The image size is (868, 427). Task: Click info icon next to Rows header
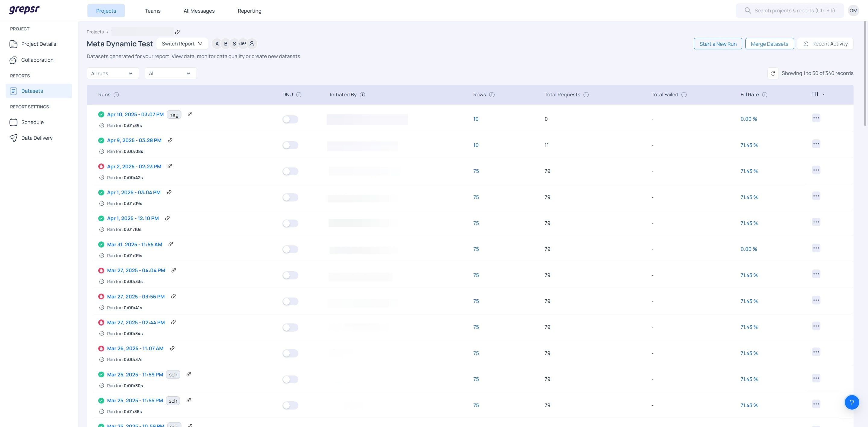[x=492, y=95]
